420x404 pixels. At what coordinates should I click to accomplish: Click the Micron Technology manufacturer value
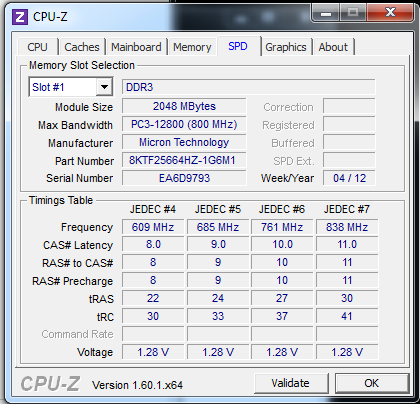click(184, 142)
